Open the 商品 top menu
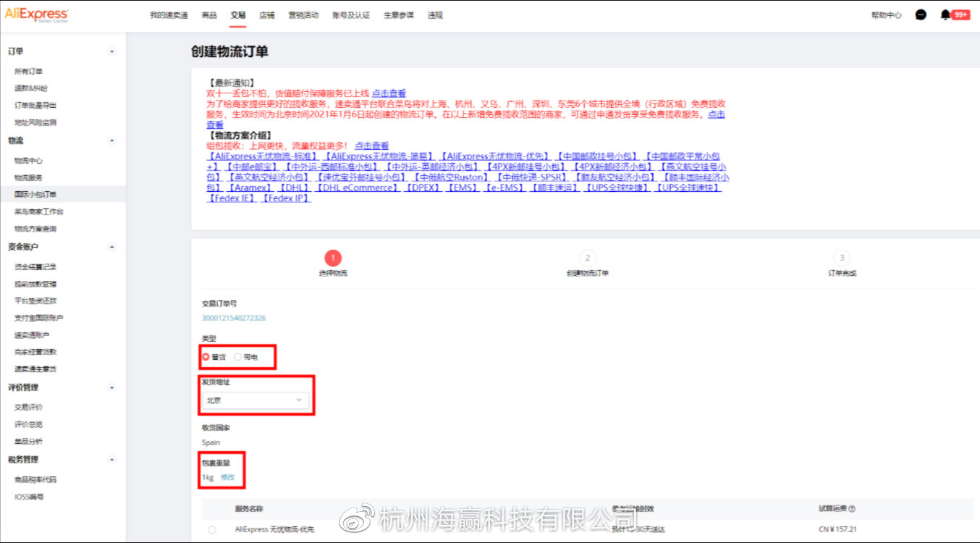The image size is (980, 543). point(209,15)
